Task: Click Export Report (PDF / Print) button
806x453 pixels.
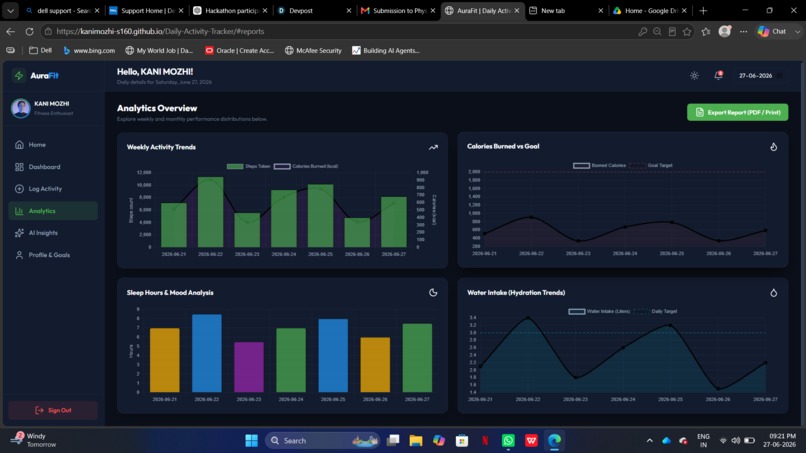Action: pos(737,112)
